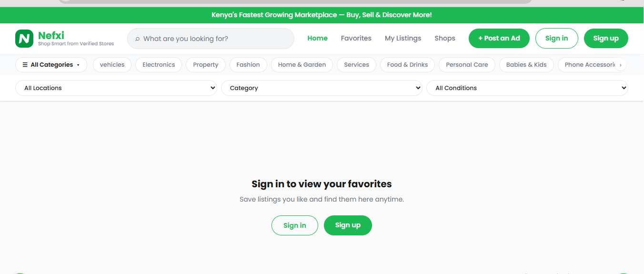Viewport: 644px width, 274px height.
Task: Select the Home & Garden category chip
Action: (x=302, y=65)
